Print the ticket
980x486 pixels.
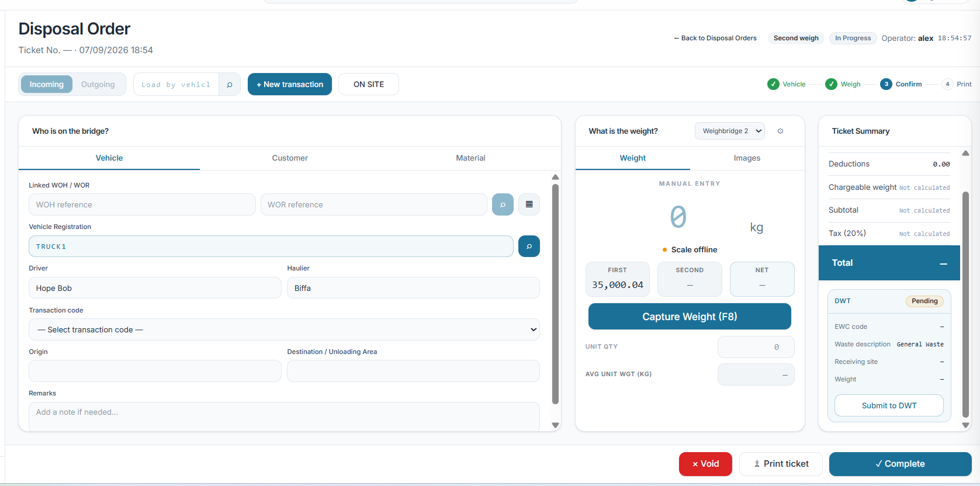pyautogui.click(x=781, y=464)
